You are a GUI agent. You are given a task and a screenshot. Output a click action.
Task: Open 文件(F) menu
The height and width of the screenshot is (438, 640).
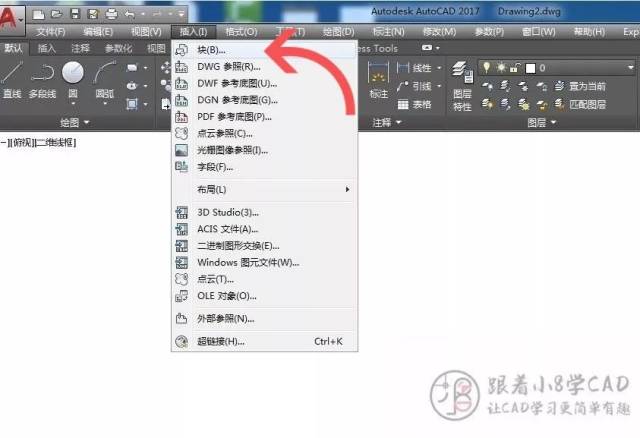coord(51,32)
